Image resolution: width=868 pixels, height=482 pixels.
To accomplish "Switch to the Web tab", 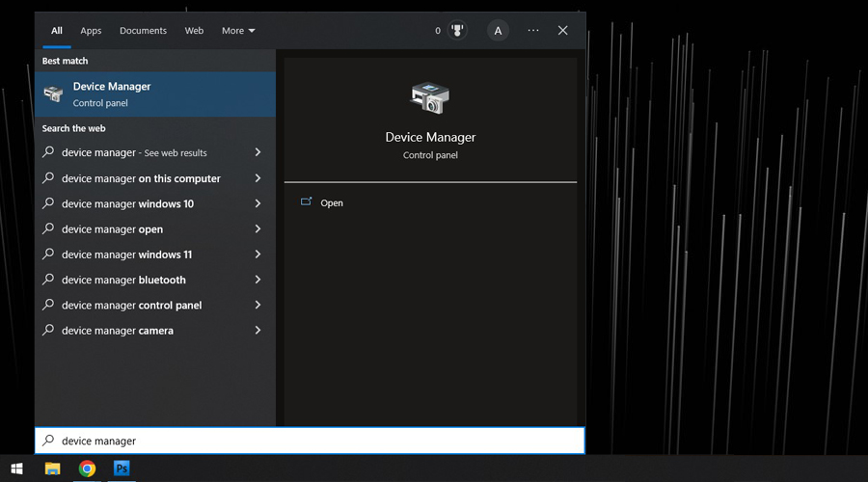I will coord(194,31).
